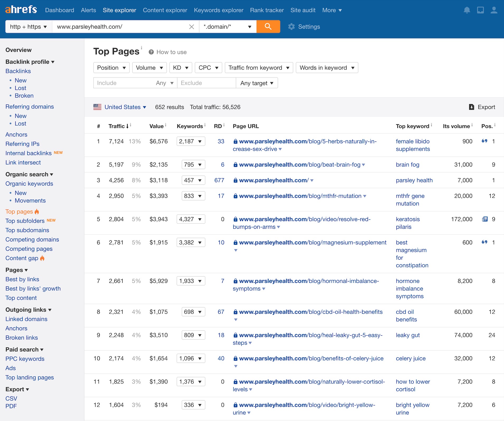Click the United States flag icon
Screen dimensions: 504x421
(97, 107)
